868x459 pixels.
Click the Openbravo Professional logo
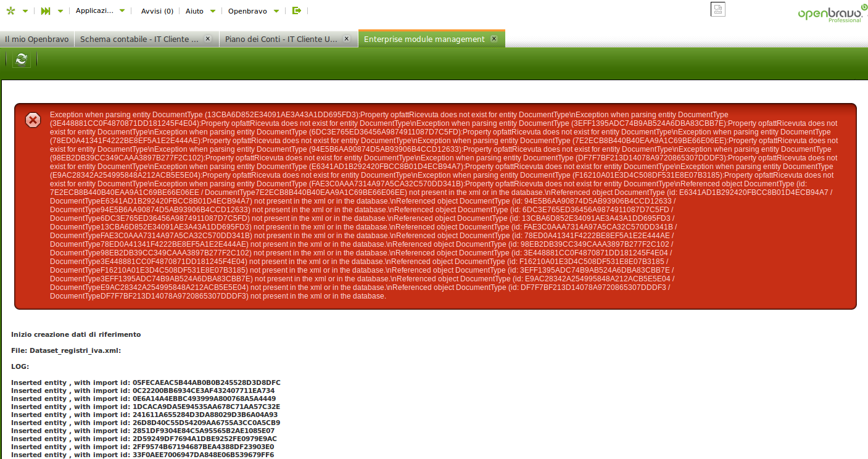coord(833,14)
